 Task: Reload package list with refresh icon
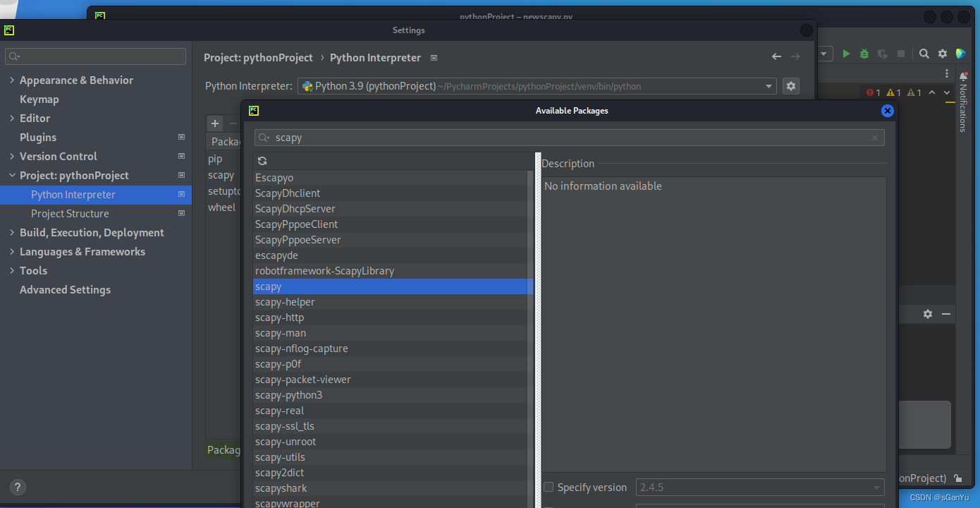click(262, 161)
